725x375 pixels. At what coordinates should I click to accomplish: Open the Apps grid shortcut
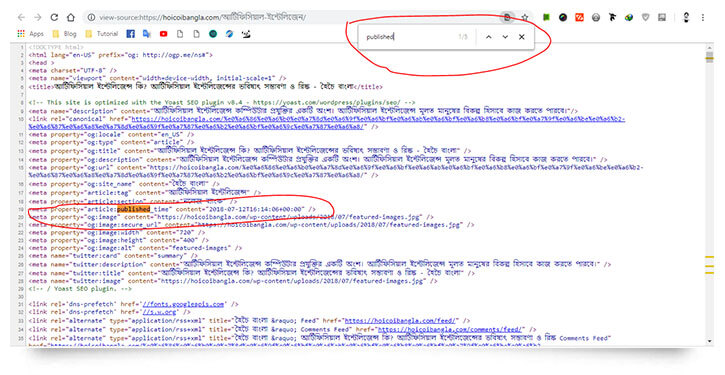click(x=30, y=34)
